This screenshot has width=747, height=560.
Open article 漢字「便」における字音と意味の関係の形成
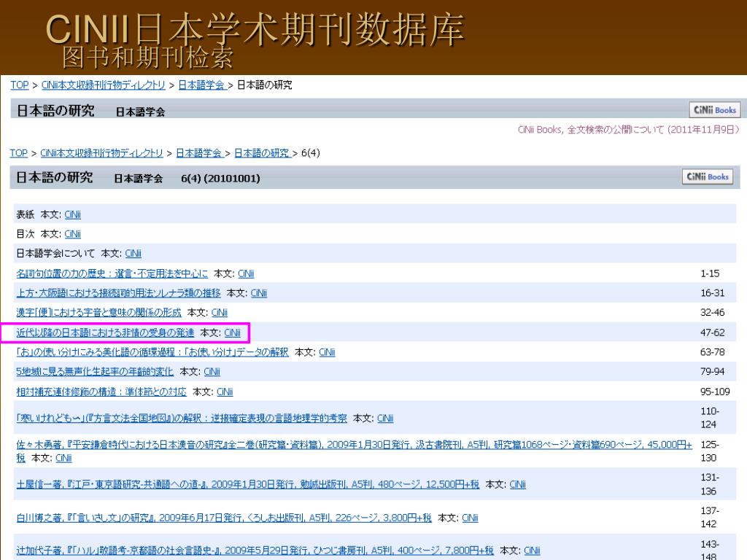[98, 312]
